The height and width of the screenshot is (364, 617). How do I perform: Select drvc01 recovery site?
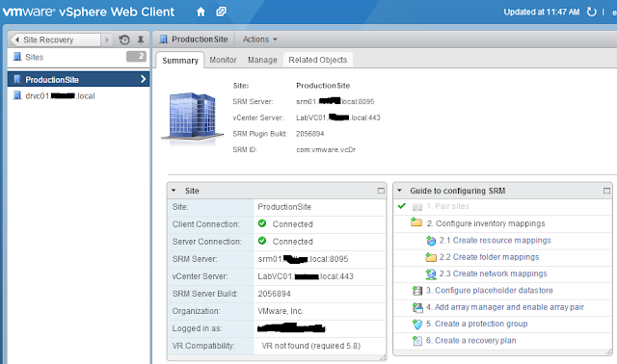tap(60, 96)
